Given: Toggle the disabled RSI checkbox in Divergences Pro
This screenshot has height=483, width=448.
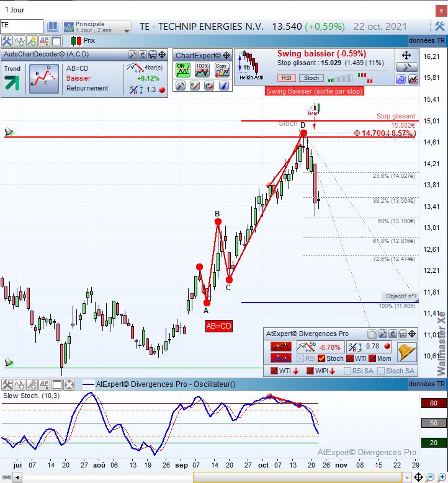Looking at the screenshot, I should click(x=300, y=358).
